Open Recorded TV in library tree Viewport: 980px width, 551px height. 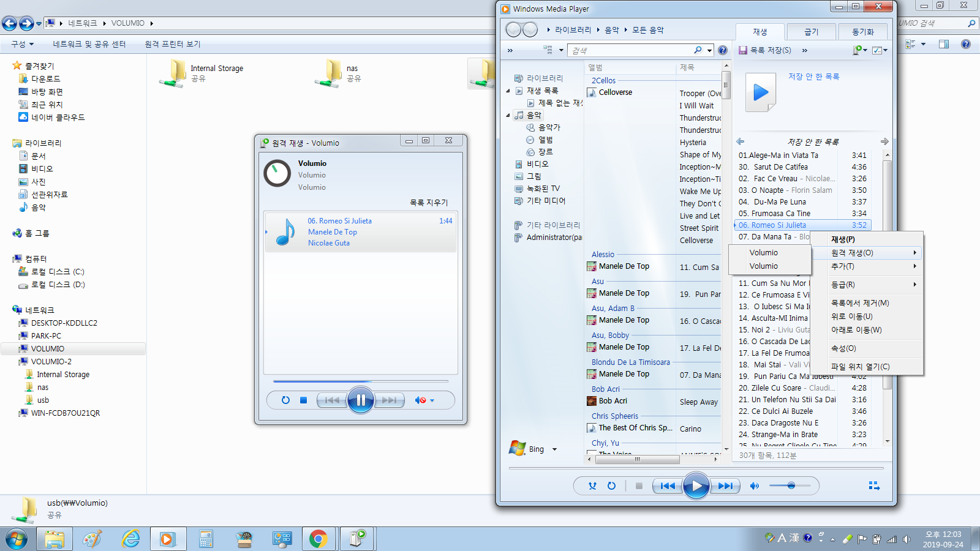(x=537, y=189)
